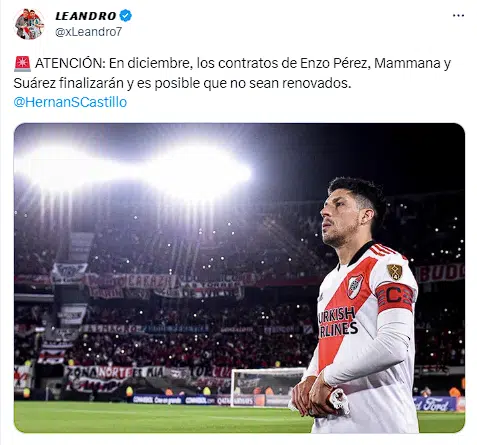Click the goal net behind the player
The width and height of the screenshot is (477, 445).
coord(265,387)
